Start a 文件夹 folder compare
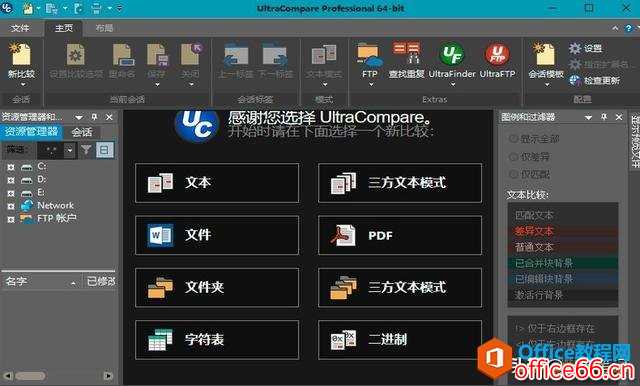The width and height of the screenshot is (640, 386). [x=217, y=287]
